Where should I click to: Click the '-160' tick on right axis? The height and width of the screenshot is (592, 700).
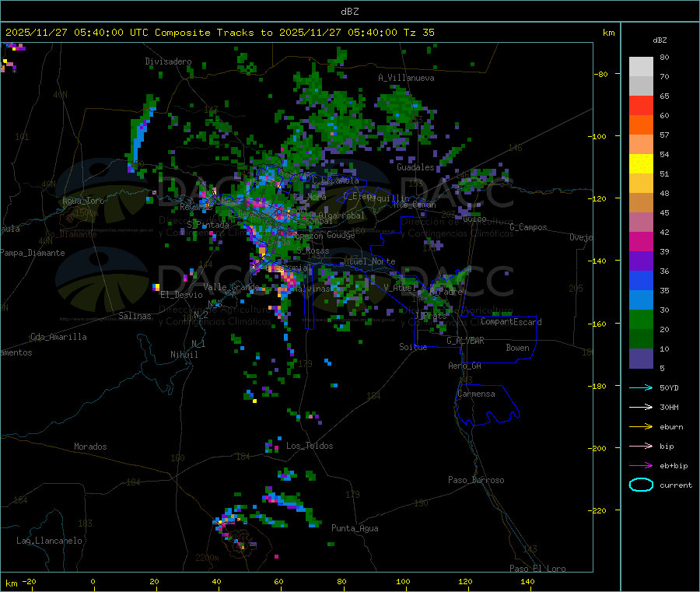pos(599,324)
